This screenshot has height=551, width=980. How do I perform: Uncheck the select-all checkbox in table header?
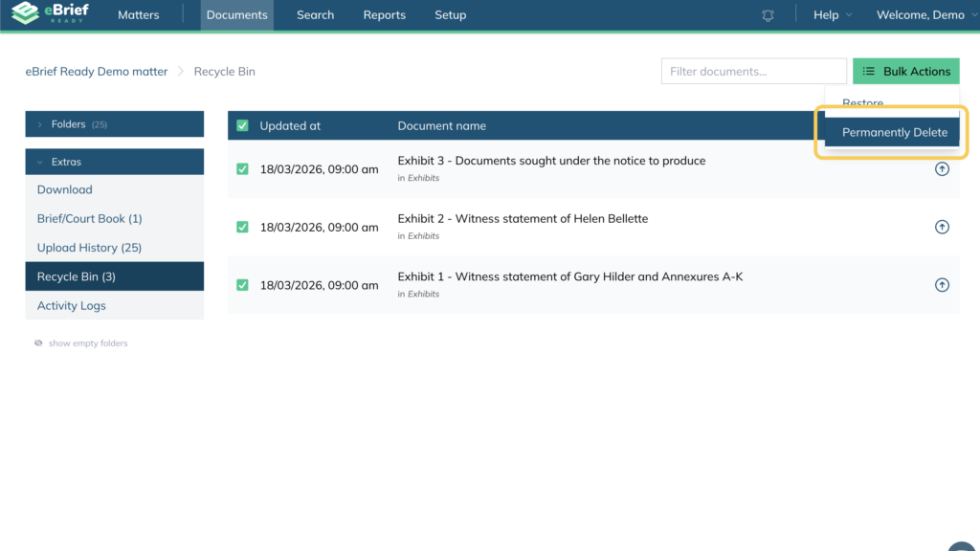242,125
